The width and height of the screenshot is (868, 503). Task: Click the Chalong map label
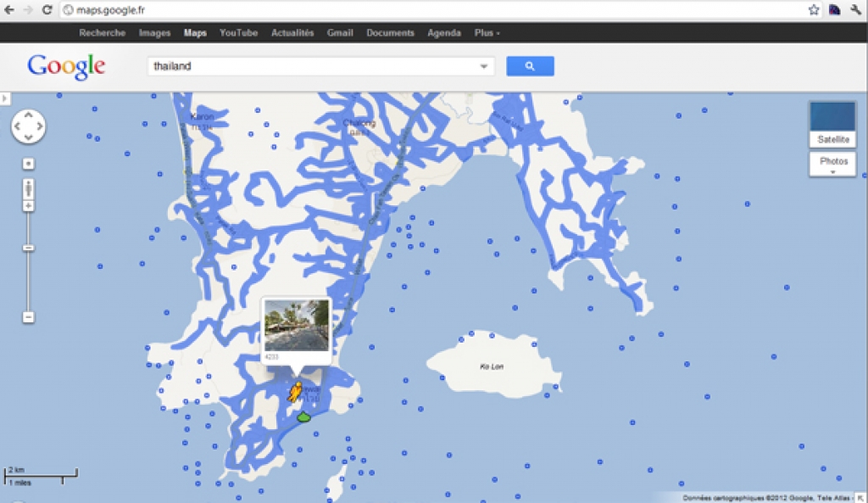click(359, 123)
